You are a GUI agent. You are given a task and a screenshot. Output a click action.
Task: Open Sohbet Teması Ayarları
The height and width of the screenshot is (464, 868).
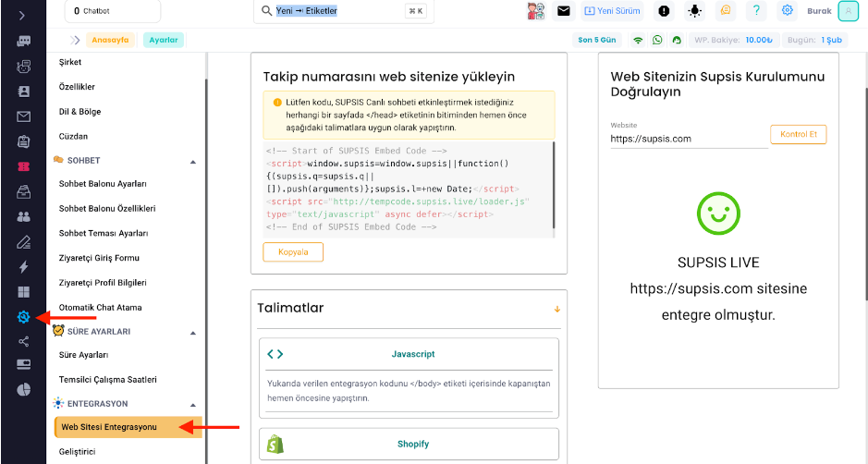point(104,233)
